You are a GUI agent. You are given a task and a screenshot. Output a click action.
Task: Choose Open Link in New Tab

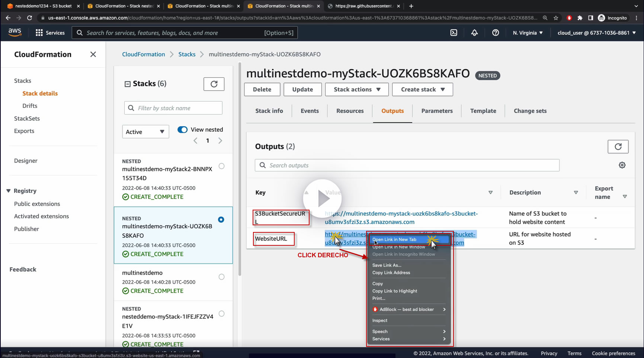[x=409, y=239]
